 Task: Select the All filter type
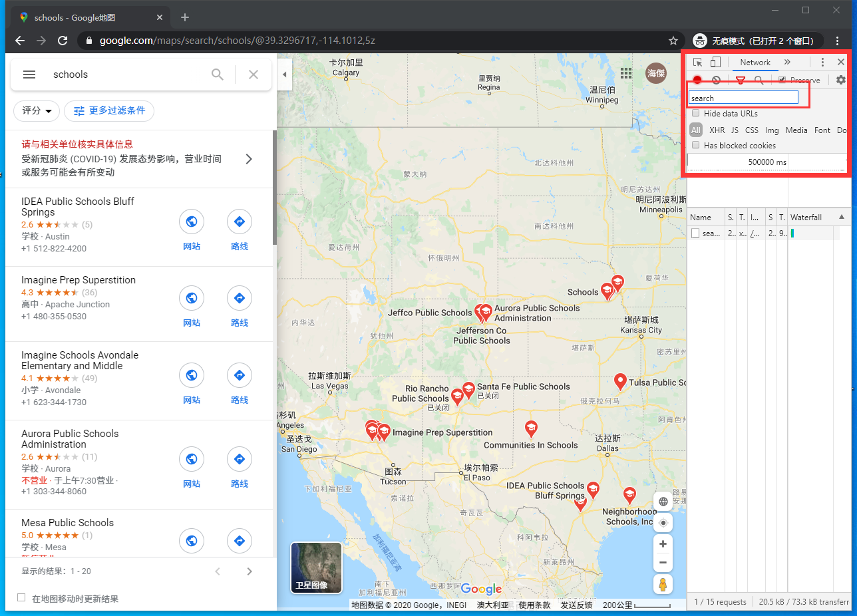696,130
